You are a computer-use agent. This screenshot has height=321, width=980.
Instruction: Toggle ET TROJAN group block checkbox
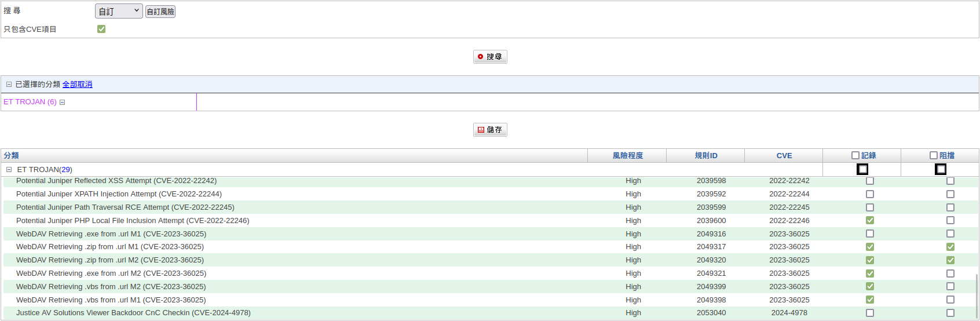point(941,169)
